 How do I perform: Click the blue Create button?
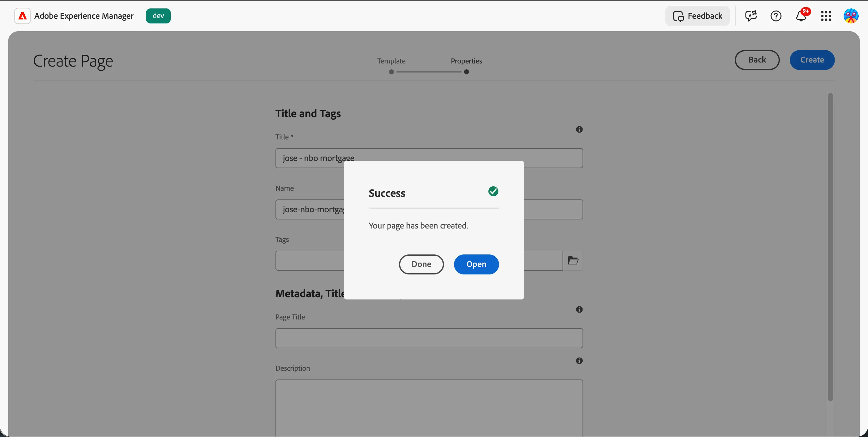(x=812, y=60)
